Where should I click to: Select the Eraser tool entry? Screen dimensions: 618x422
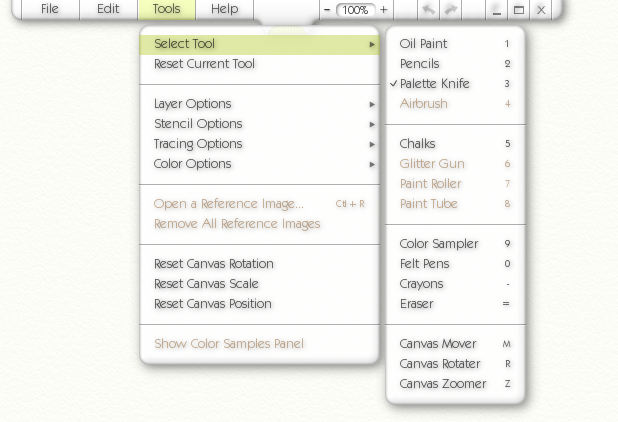(x=417, y=304)
